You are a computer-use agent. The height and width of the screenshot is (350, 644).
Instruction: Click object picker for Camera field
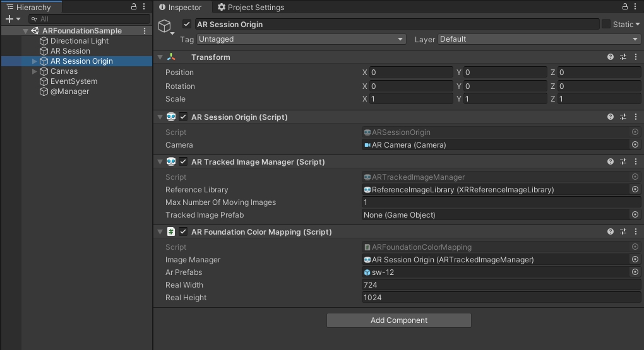point(635,144)
